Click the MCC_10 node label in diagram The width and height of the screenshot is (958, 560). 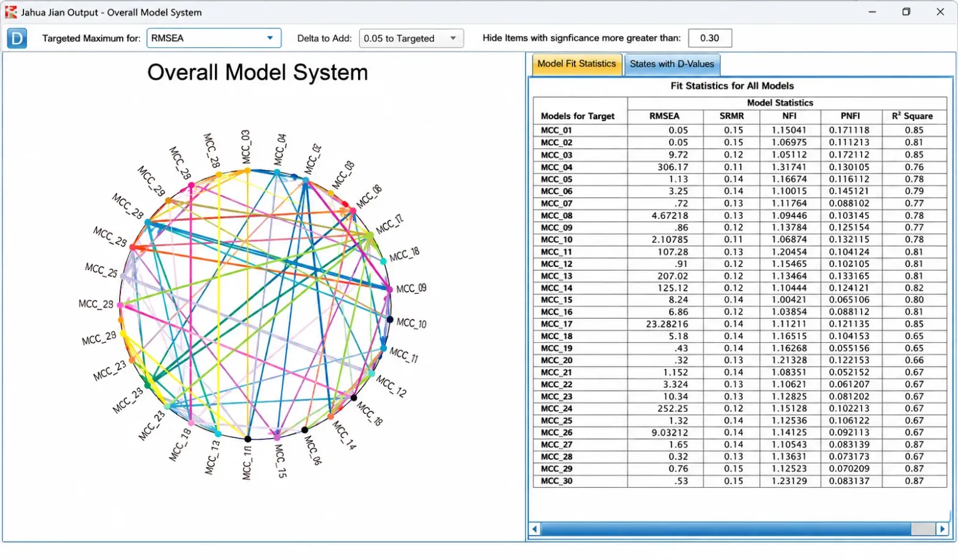click(411, 323)
